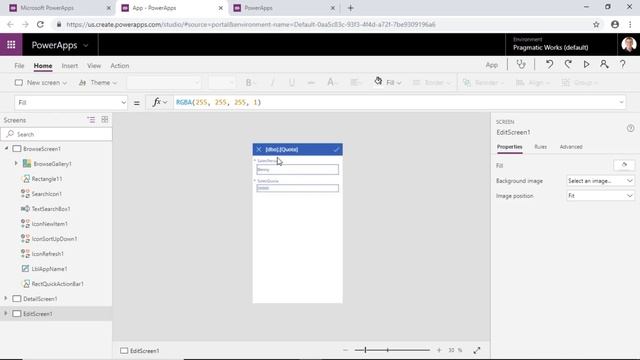The height and width of the screenshot is (360, 640).
Task: Select LblAppName1 in the tree
Action: (x=49, y=269)
